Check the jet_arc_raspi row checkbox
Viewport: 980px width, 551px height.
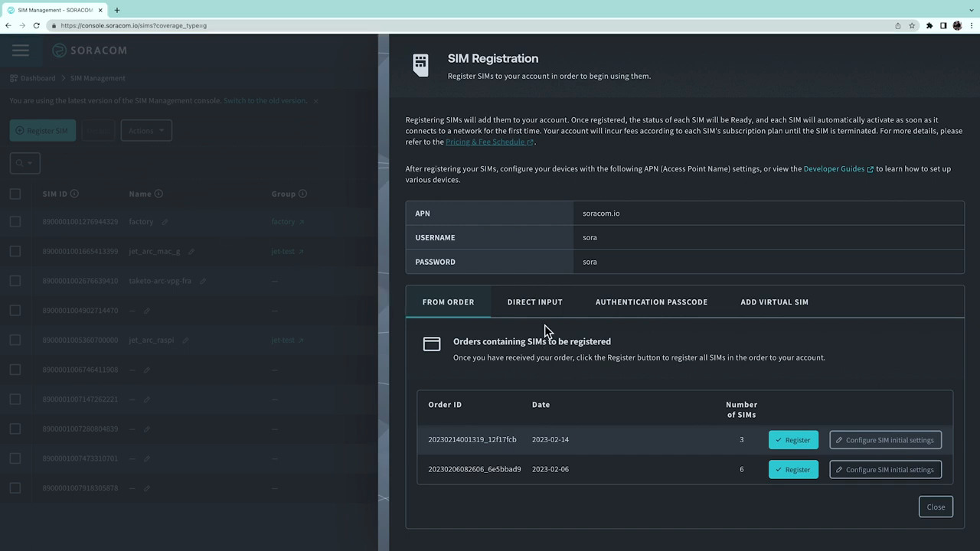[x=15, y=340]
